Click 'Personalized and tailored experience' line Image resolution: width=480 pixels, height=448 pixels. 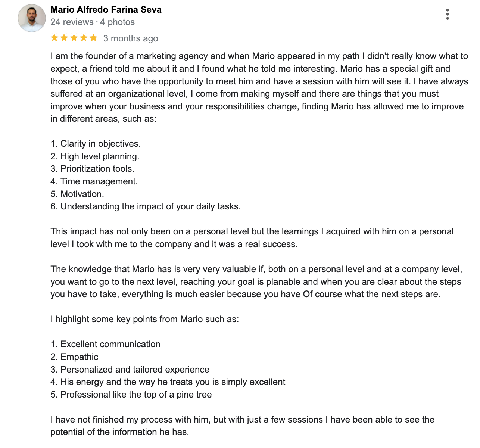coord(130,370)
